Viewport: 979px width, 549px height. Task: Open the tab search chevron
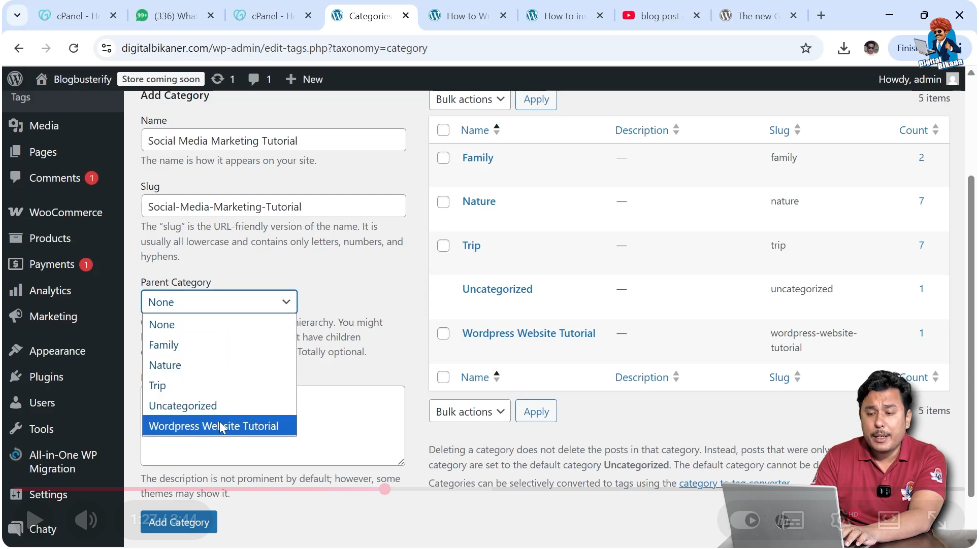(17, 16)
